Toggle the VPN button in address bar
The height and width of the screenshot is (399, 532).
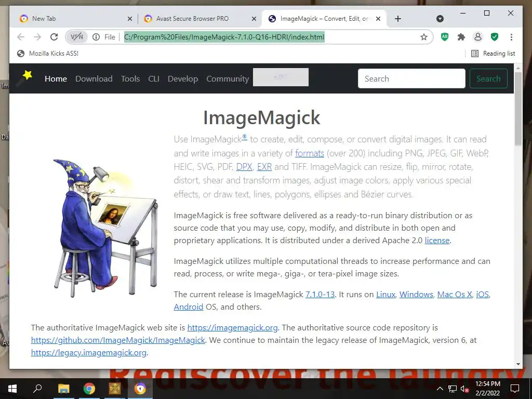tap(77, 37)
